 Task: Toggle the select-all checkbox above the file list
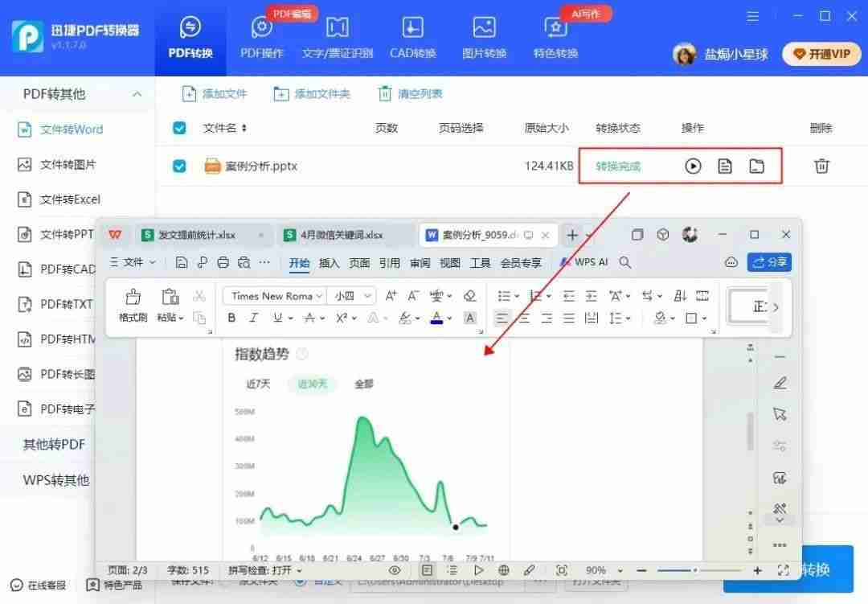click(178, 128)
